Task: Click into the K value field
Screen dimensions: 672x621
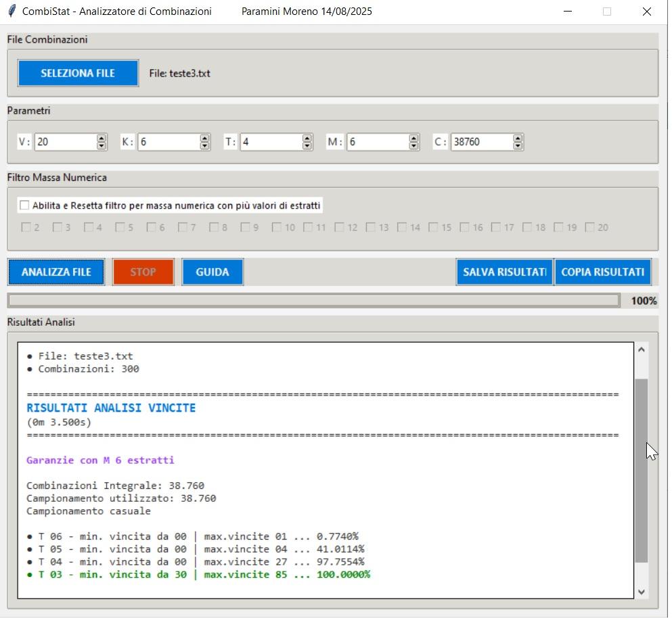Action: click(169, 142)
